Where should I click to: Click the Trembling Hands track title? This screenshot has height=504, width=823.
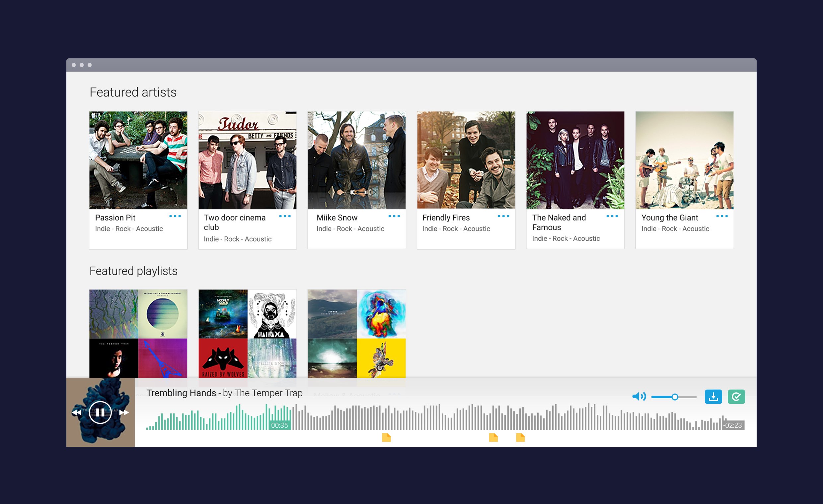pos(181,393)
